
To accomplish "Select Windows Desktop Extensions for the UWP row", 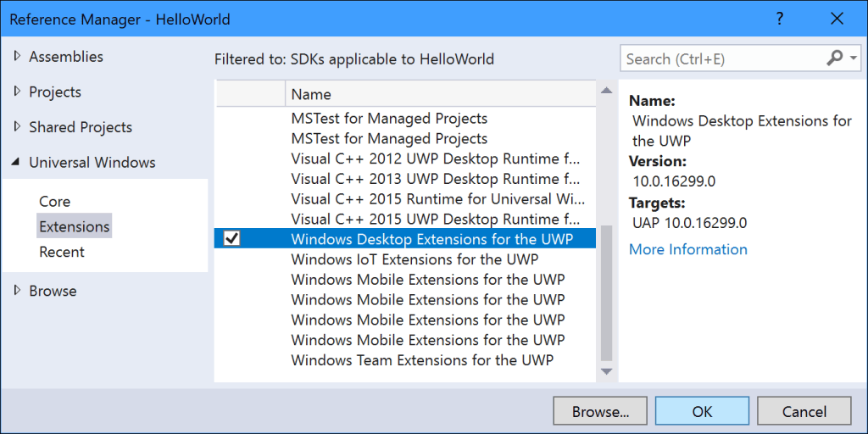I will click(x=405, y=238).
